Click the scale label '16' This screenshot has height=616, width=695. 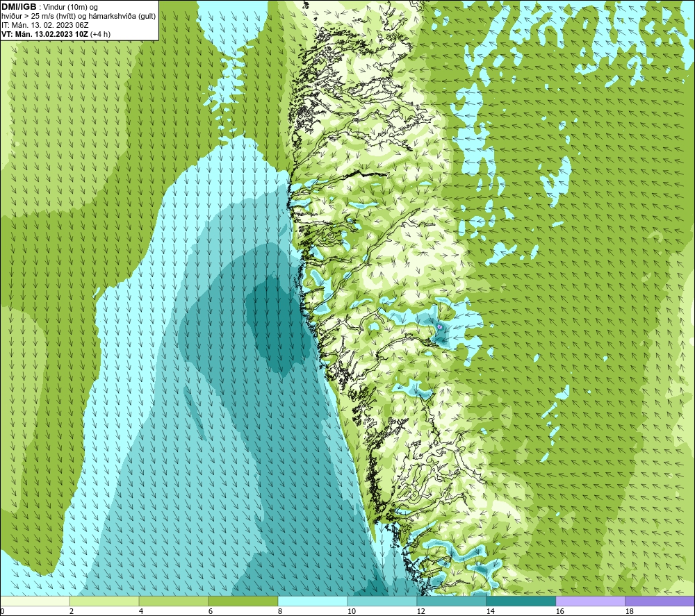tap(559, 611)
